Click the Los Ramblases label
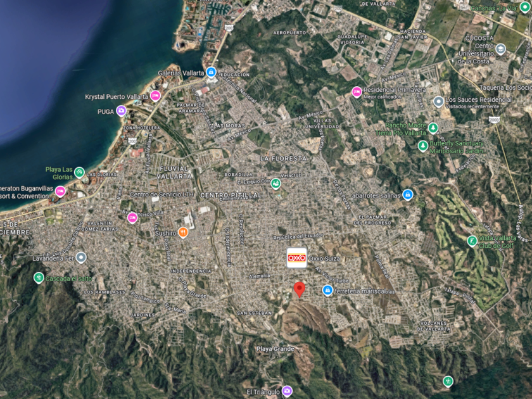This screenshot has width=532, height=399. [x=104, y=292]
